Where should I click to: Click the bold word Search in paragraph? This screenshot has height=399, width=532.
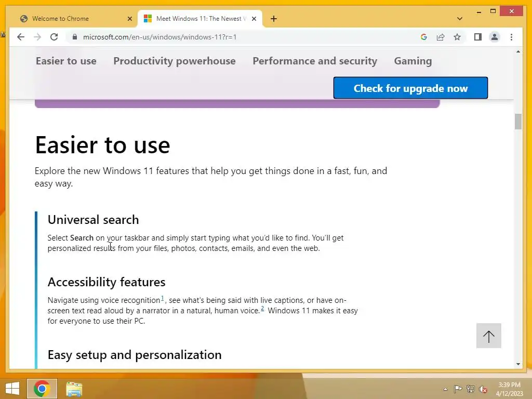click(x=82, y=238)
